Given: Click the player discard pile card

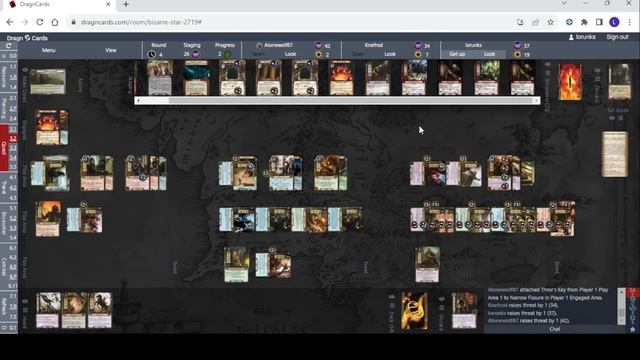Looking at the screenshot, I should pos(464,311).
